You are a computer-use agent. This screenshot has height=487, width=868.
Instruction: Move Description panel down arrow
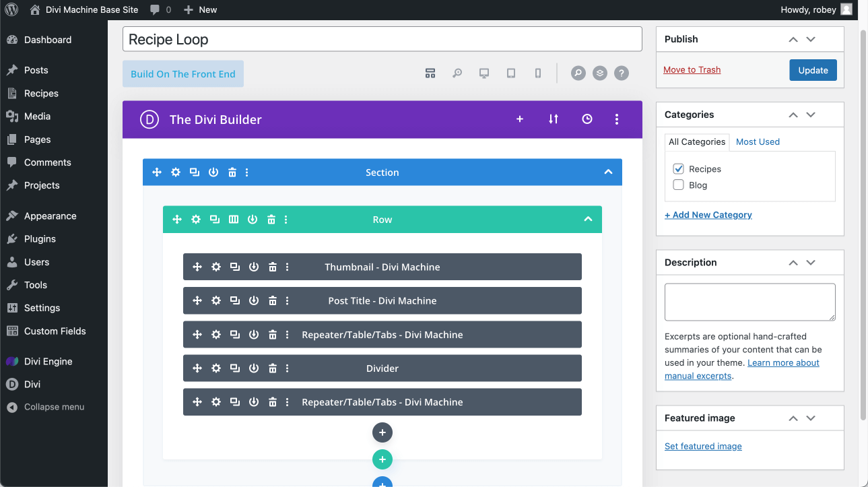coord(811,262)
